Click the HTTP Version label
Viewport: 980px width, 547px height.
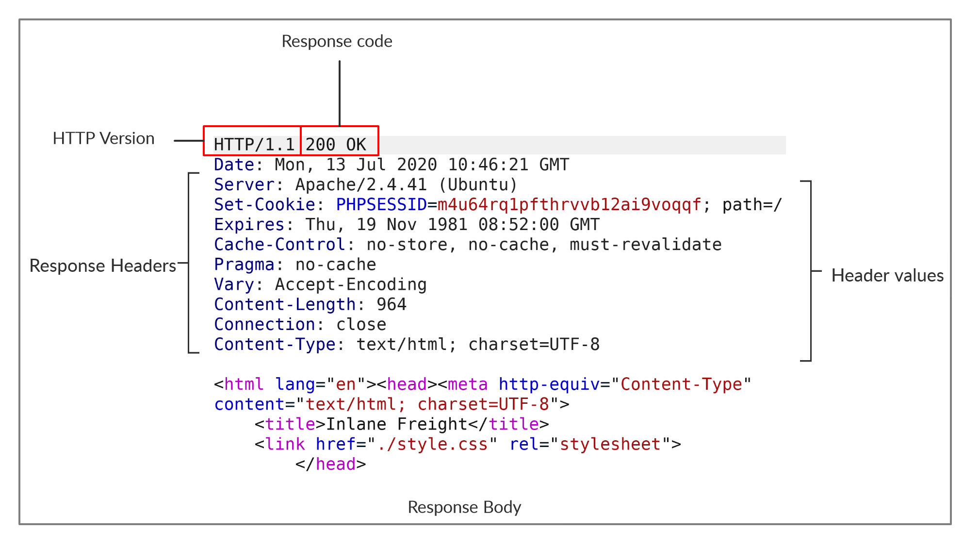pyautogui.click(x=103, y=138)
